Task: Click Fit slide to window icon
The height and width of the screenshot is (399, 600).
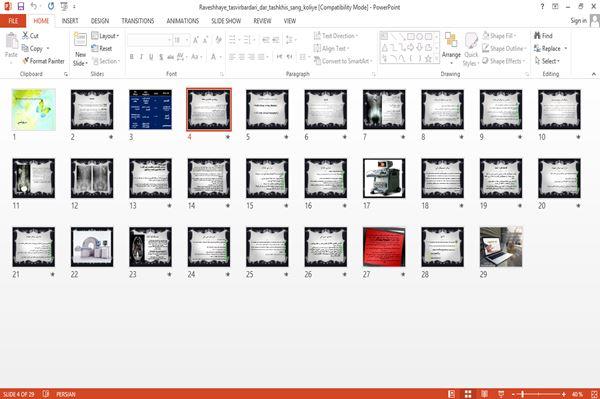Action: click(594, 394)
